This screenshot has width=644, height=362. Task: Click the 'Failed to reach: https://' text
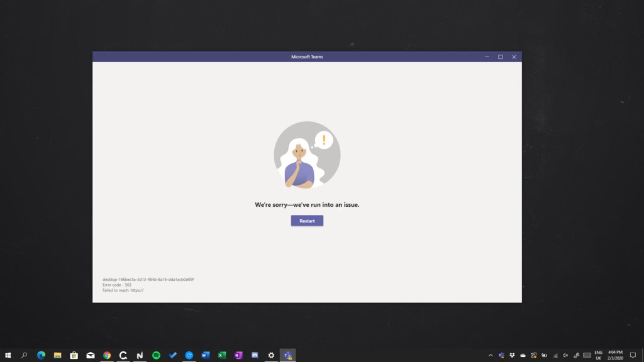123,290
